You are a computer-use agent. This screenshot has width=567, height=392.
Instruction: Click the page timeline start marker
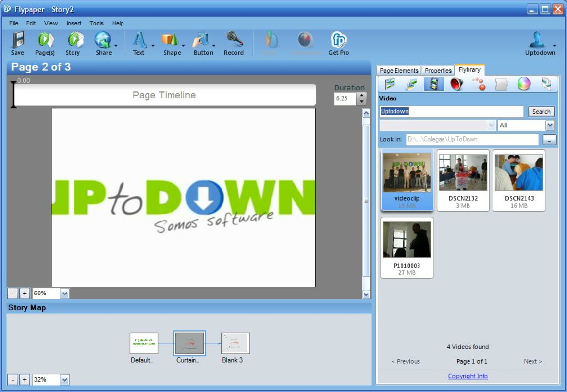point(13,95)
